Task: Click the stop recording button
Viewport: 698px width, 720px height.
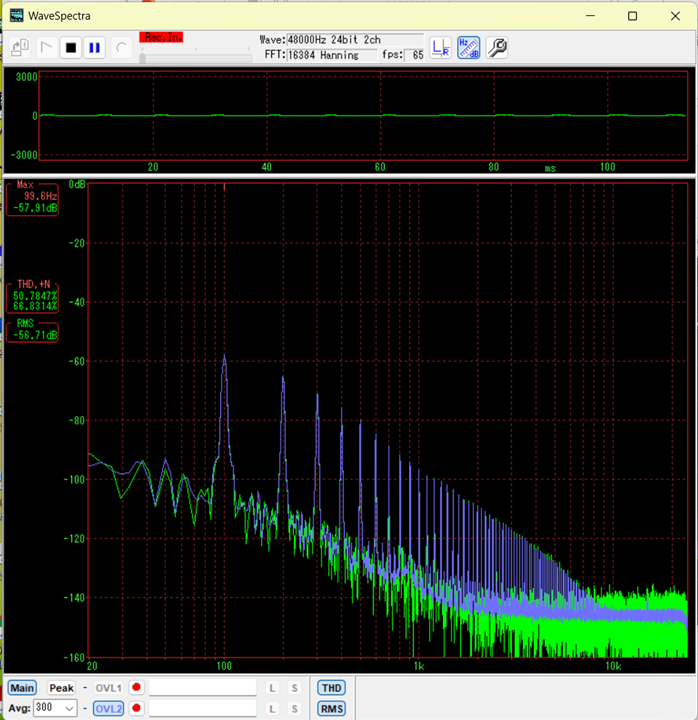Action: [x=71, y=47]
